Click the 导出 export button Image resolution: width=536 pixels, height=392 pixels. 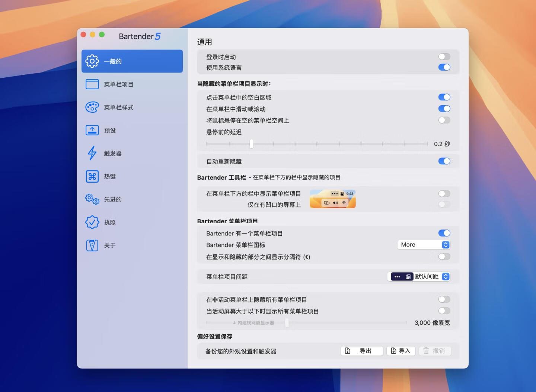click(x=361, y=351)
